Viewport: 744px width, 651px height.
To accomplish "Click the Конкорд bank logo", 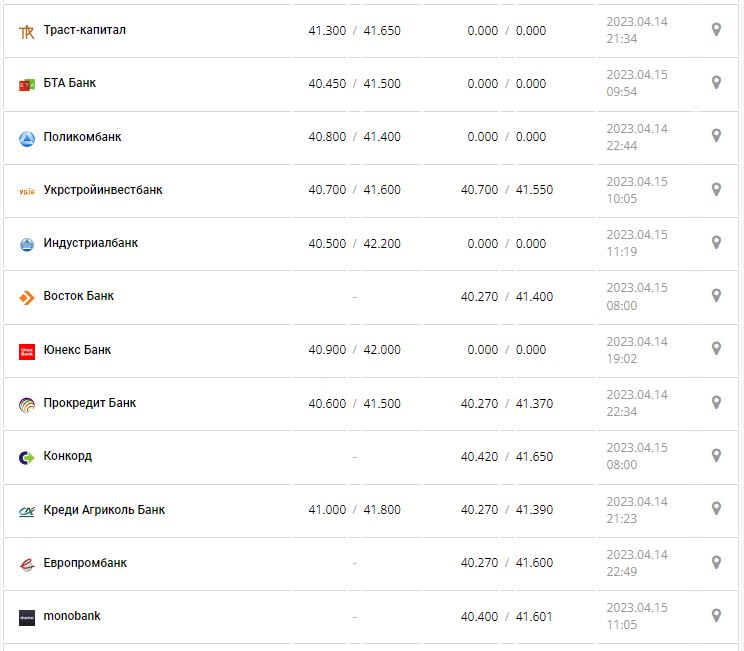I will tap(27, 457).
